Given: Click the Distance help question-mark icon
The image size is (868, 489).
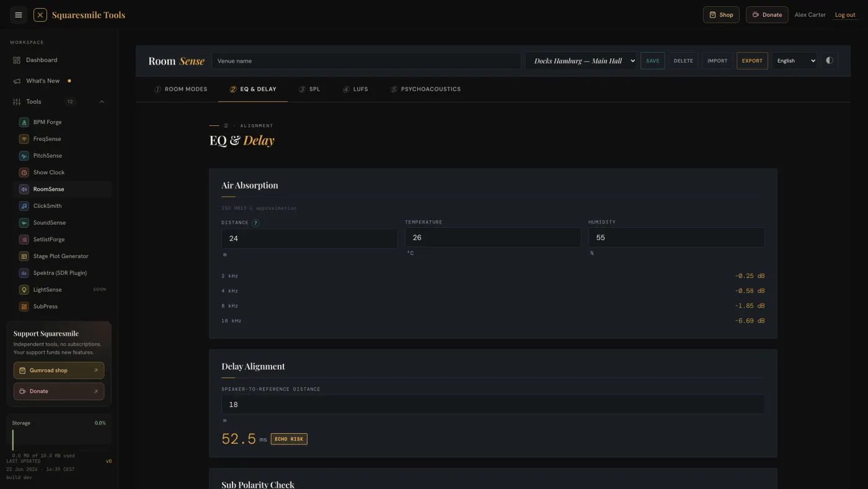Looking at the screenshot, I should [255, 223].
